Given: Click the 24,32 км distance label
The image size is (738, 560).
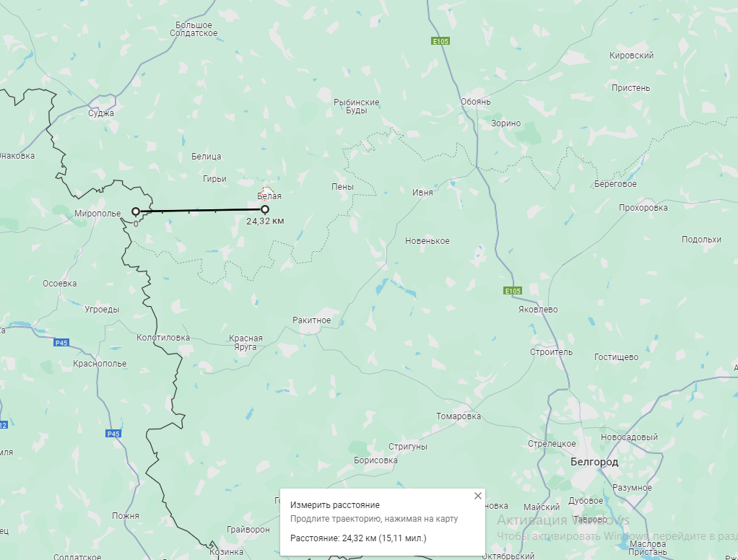Looking at the screenshot, I should pos(265,221).
